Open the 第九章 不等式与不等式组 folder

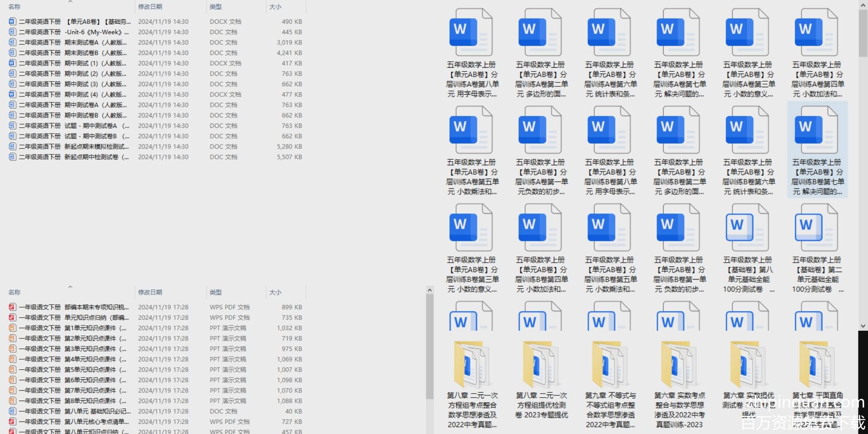(610, 365)
